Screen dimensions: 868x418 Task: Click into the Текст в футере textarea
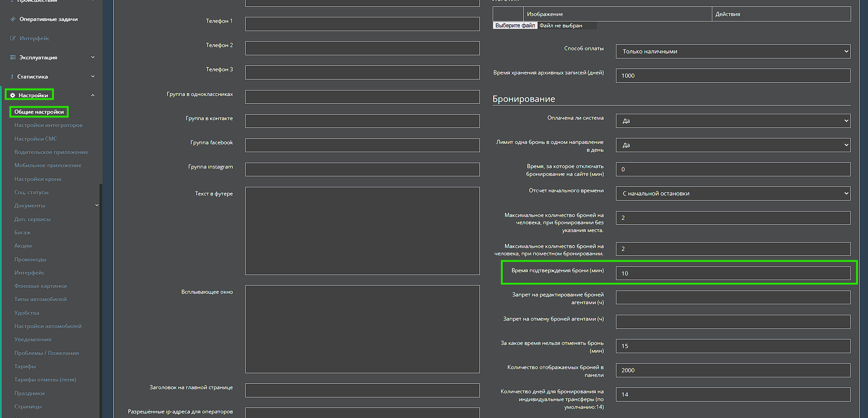(x=362, y=231)
